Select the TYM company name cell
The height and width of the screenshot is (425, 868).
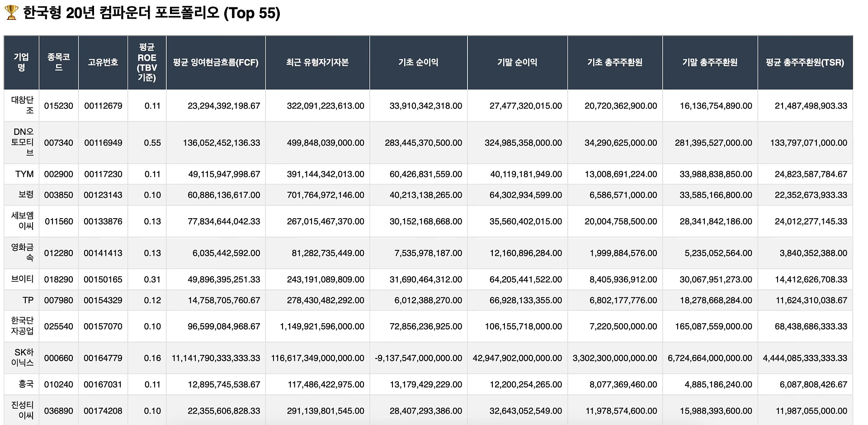[x=24, y=174]
